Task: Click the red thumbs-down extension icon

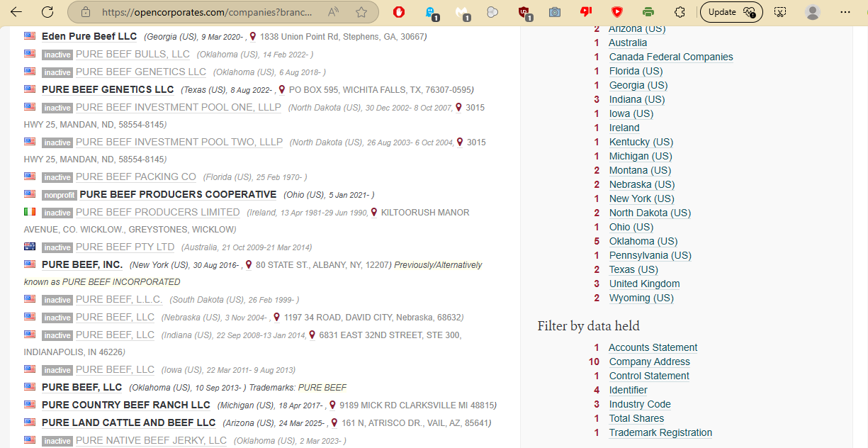Action: 586,12
